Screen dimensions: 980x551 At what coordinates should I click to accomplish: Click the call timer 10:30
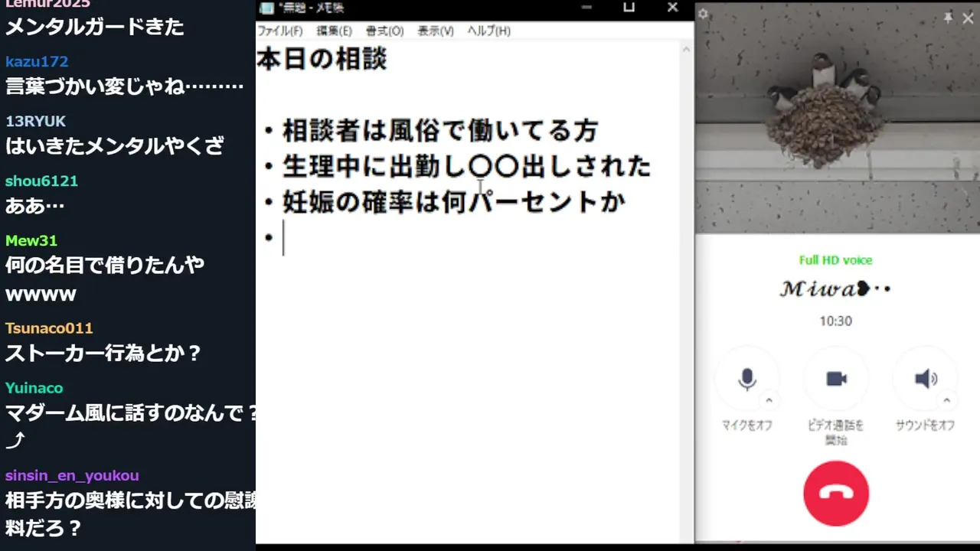(x=835, y=321)
